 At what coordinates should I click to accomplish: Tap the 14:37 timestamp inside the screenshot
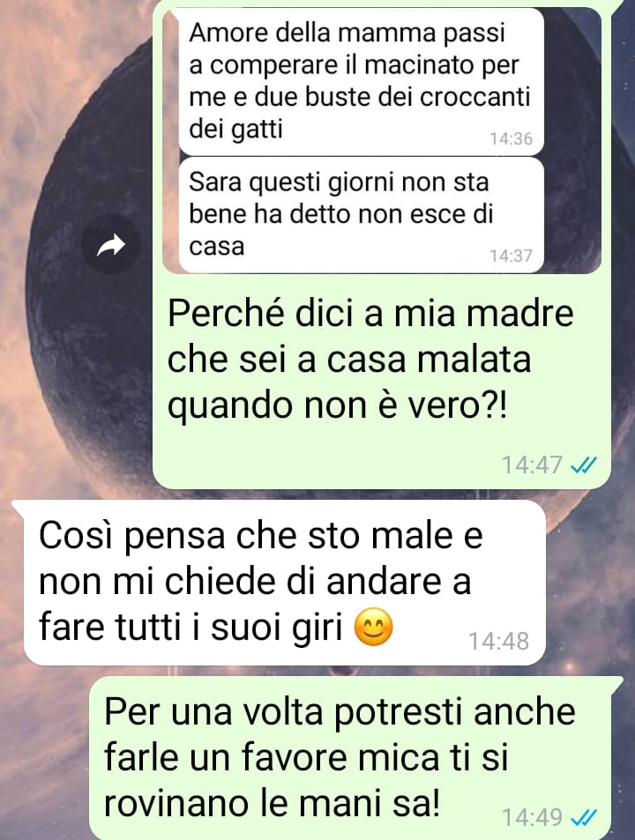pos(511,256)
